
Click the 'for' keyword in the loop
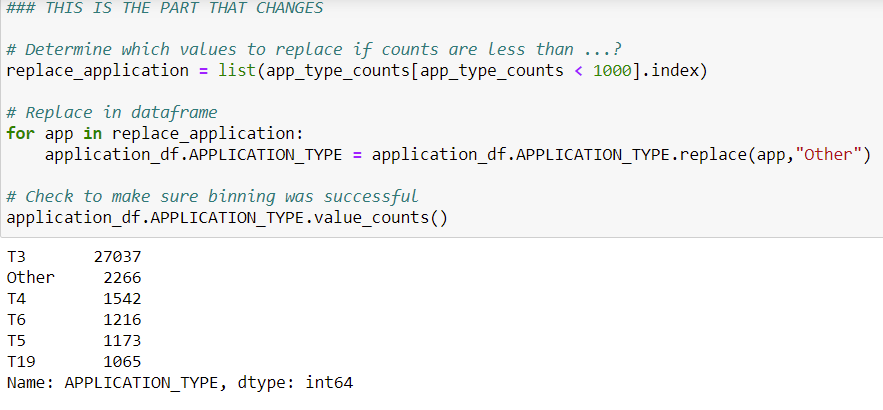pyautogui.click(x=20, y=133)
